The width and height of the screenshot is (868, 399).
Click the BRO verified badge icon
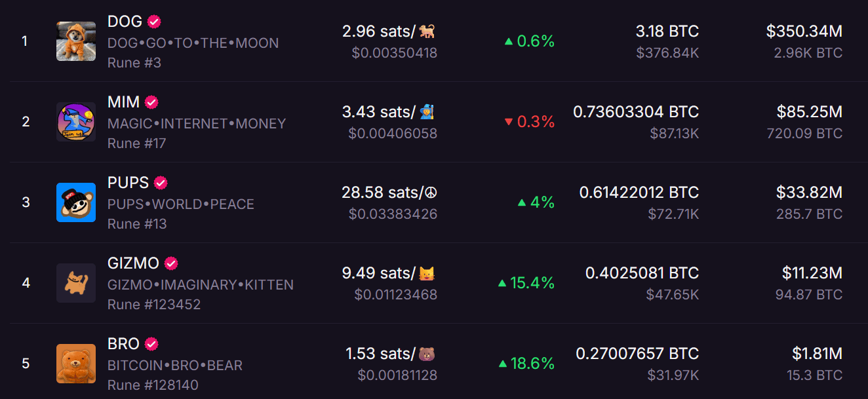[151, 344]
